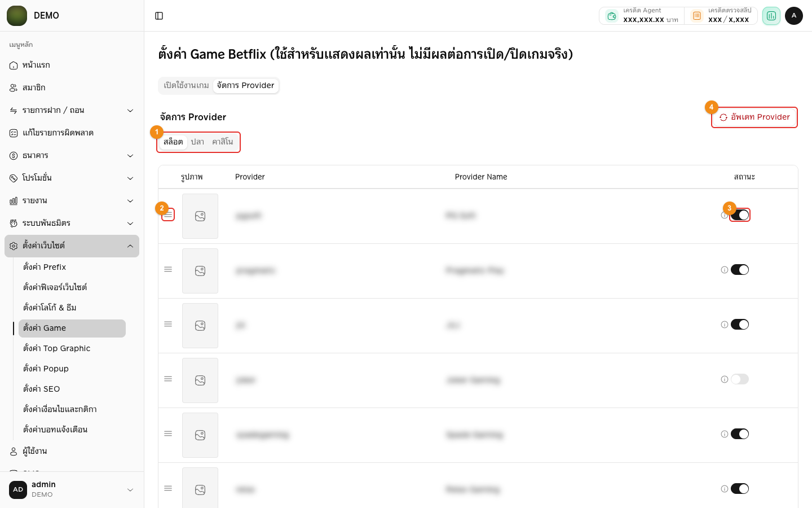The image size is (812, 508).
Task: Click the อัพเดท Provider button
Action: [754, 117]
